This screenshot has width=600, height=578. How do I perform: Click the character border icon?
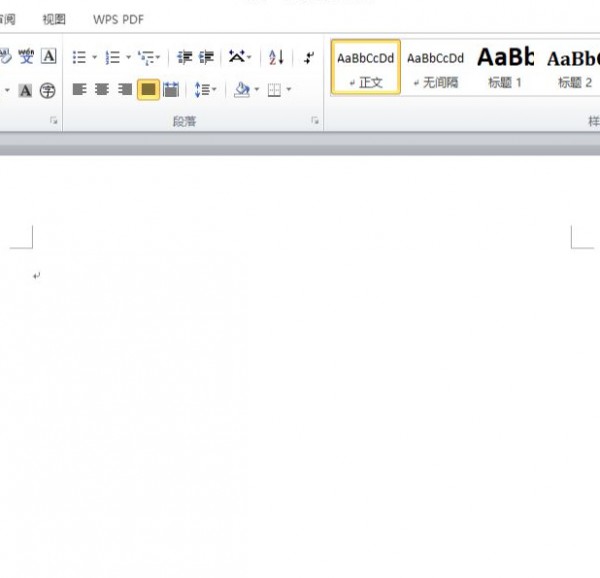point(49,57)
